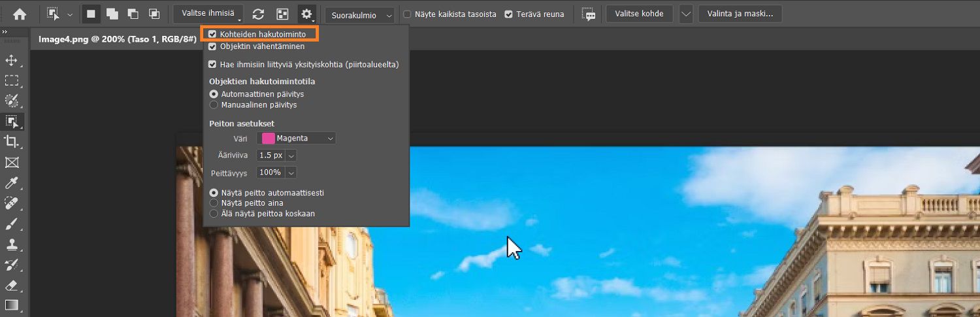Screen dimensions: 980x317
Task: Select Näytä peitto automaattisesti option
Action: 213,193
